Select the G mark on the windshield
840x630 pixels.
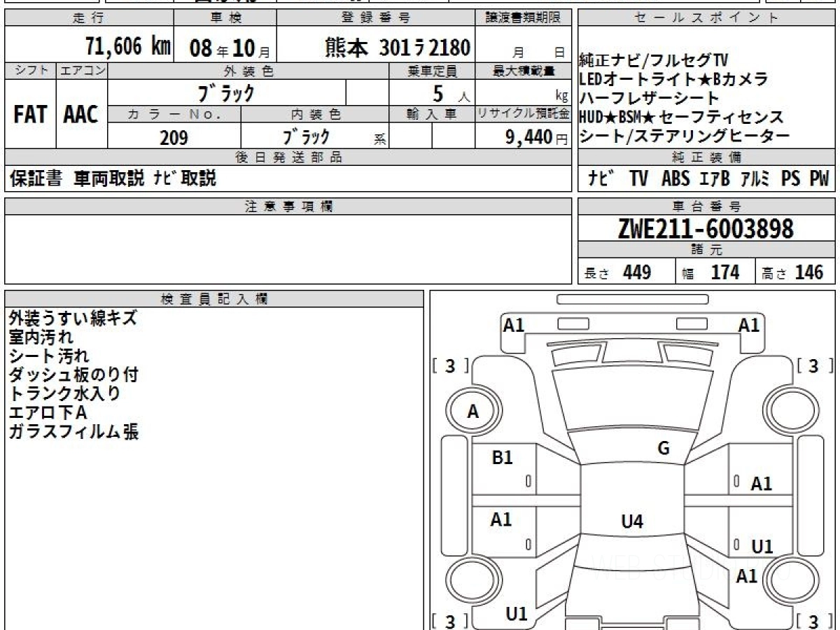coord(664,449)
